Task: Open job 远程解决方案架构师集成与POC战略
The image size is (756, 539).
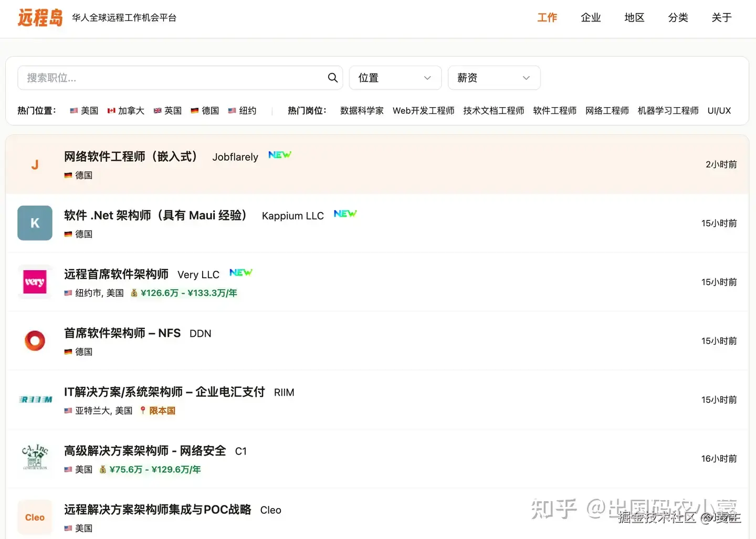Action: [157, 509]
